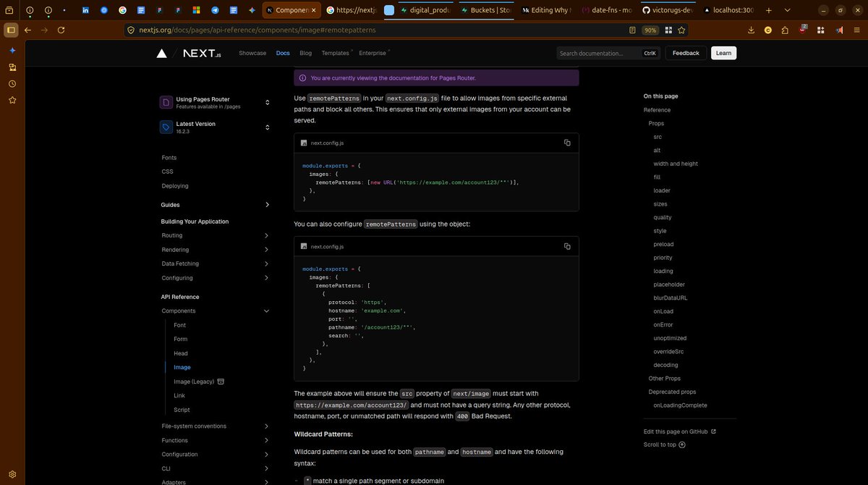Viewport: 868px width, 485px height.
Task: Open sidebar settings gear icon
Action: click(12, 475)
